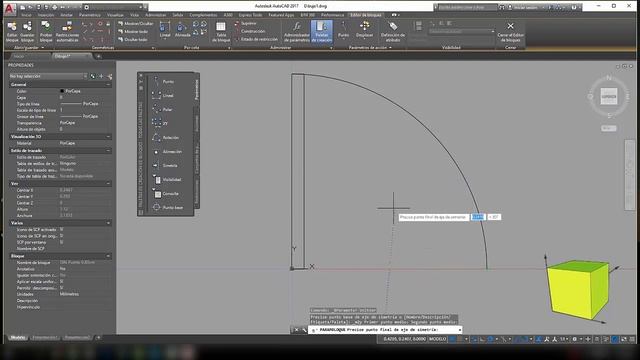Select the Punto parameter in ribbon

point(343,29)
